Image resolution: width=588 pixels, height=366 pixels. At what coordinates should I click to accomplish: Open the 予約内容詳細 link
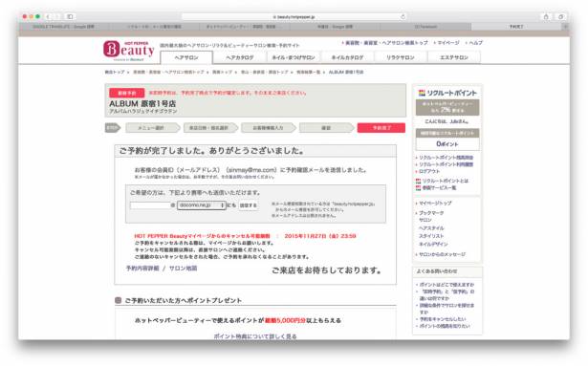(142, 269)
